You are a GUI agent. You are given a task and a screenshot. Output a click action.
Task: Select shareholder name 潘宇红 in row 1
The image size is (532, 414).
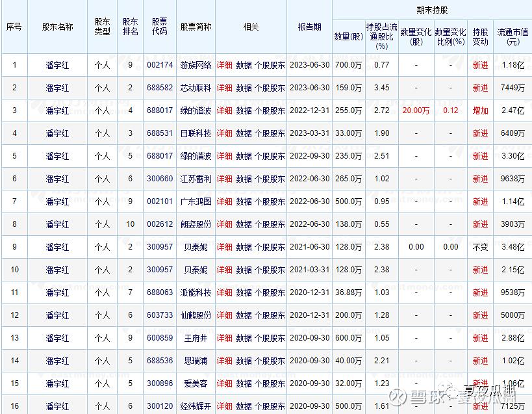click(57, 65)
